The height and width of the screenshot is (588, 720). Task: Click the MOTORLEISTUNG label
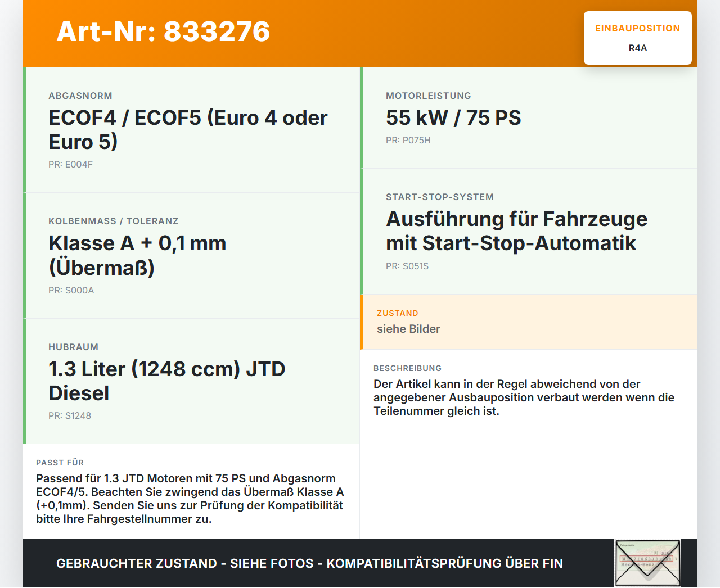click(429, 96)
